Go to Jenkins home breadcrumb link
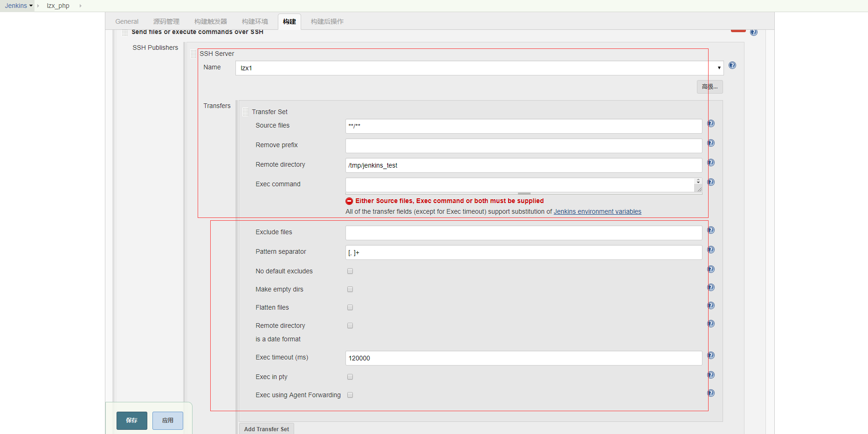This screenshot has width=868, height=434. point(16,6)
